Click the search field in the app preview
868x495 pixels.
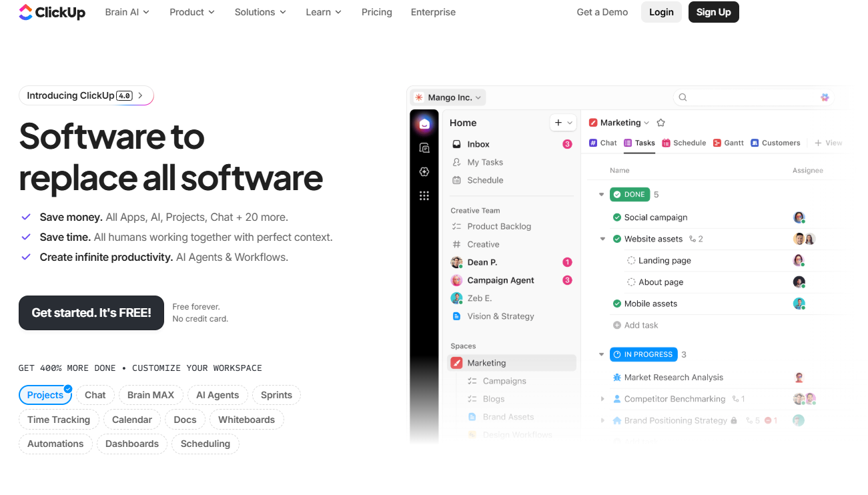click(754, 97)
